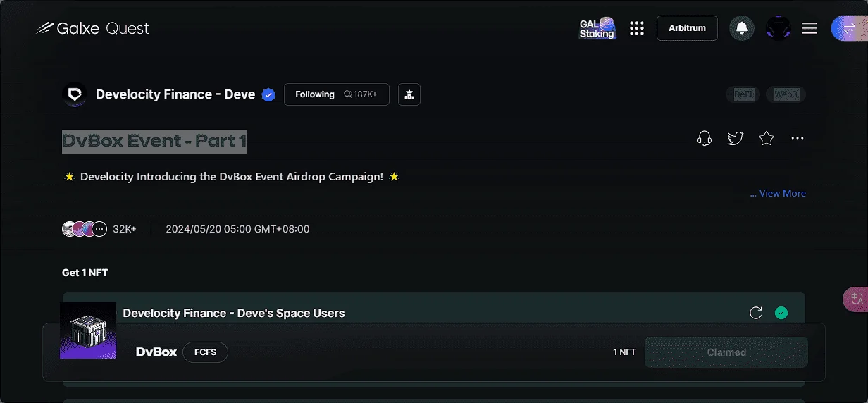This screenshot has height=403, width=868.
Task: Open the hamburger menu
Action: pyautogui.click(x=810, y=28)
